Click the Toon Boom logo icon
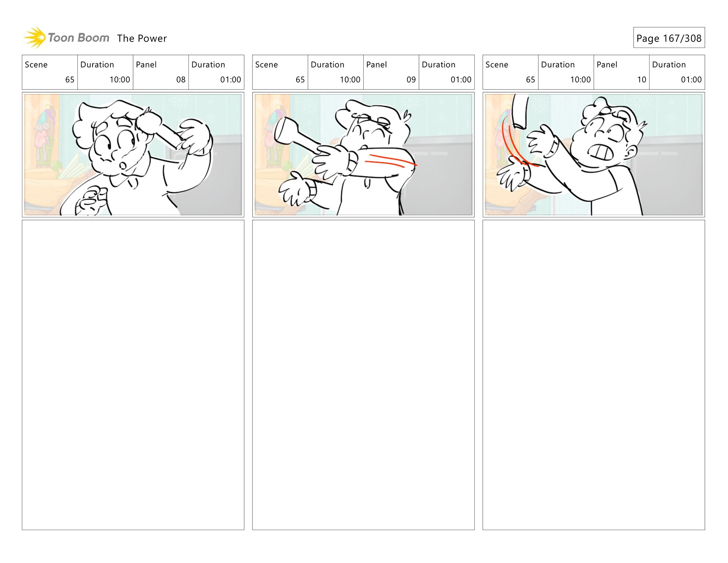The width and height of the screenshot is (728, 563). point(35,38)
